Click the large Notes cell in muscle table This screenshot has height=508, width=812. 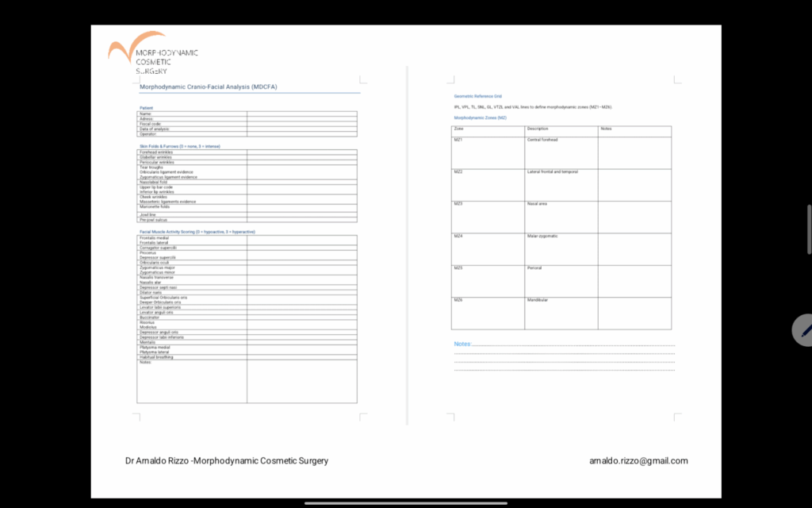click(301, 381)
